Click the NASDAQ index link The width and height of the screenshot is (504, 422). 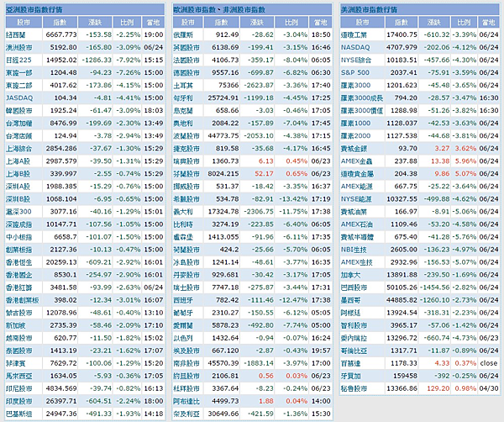coord(355,48)
